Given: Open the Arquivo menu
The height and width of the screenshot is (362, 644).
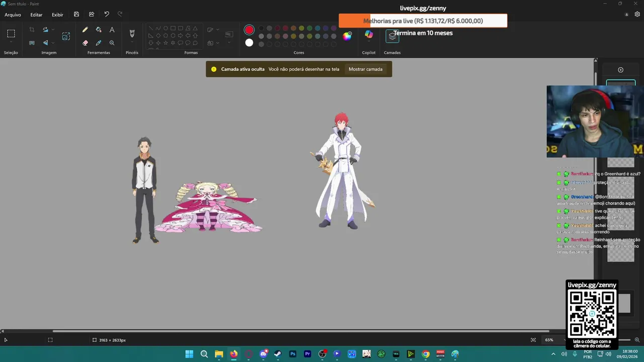Looking at the screenshot, I should click(x=13, y=15).
